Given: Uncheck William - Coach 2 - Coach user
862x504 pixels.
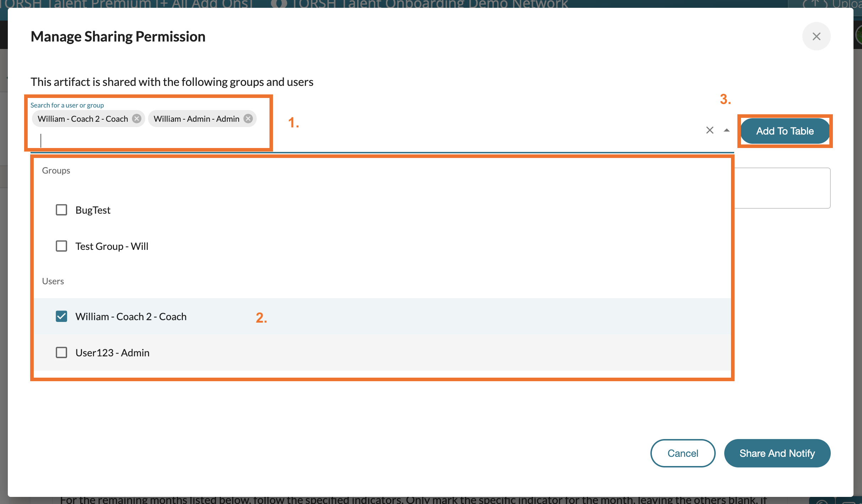Looking at the screenshot, I should click(61, 316).
